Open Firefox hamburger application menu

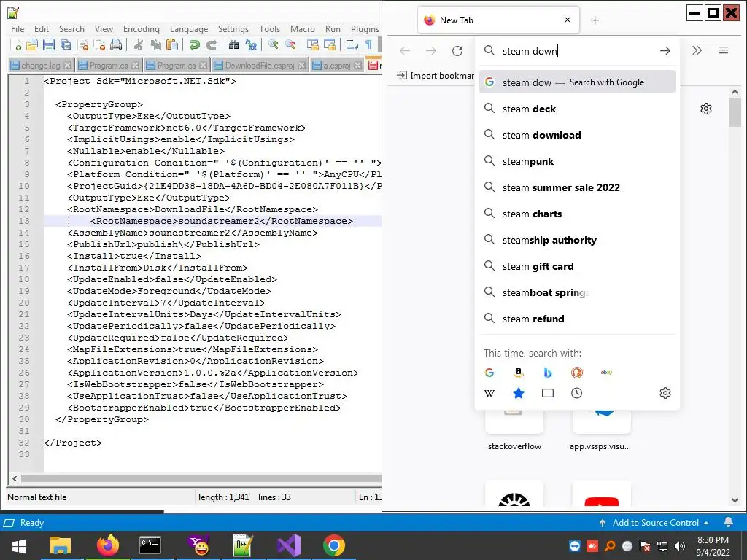point(724,50)
